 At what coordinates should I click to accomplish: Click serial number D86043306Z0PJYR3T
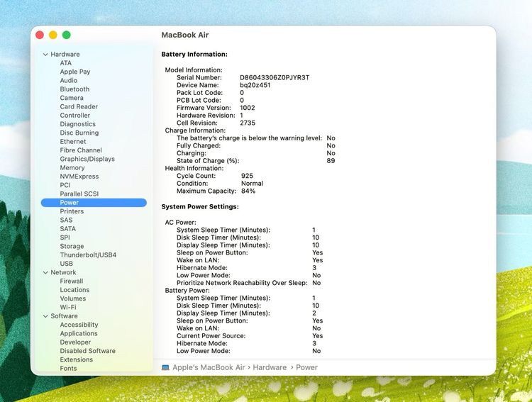pyautogui.click(x=275, y=78)
